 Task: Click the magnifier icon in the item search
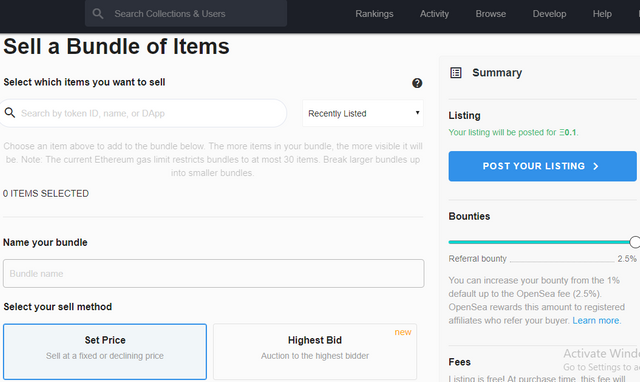[10, 113]
